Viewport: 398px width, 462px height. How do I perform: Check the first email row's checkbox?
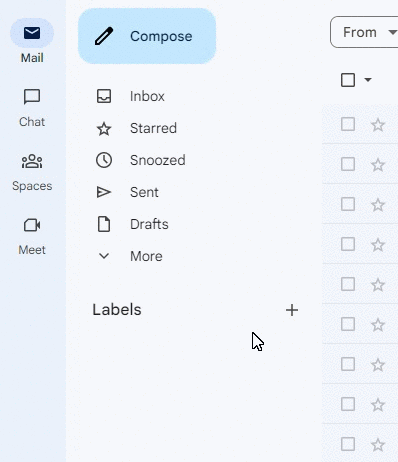(x=348, y=124)
